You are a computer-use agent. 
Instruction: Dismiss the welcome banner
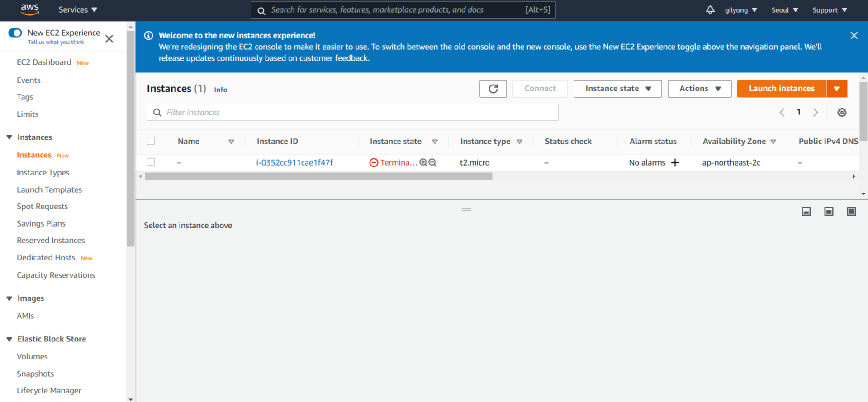(854, 35)
